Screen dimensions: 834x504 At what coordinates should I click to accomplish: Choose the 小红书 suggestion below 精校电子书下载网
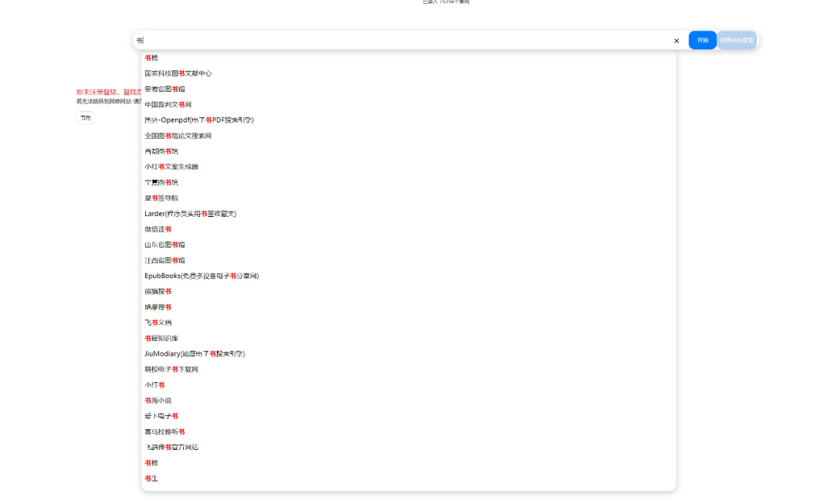(409, 385)
